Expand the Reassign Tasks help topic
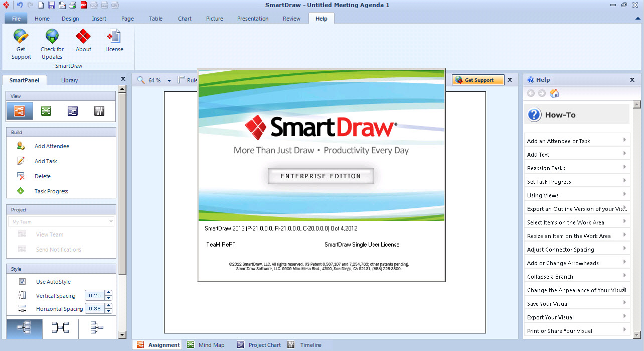 coord(577,168)
